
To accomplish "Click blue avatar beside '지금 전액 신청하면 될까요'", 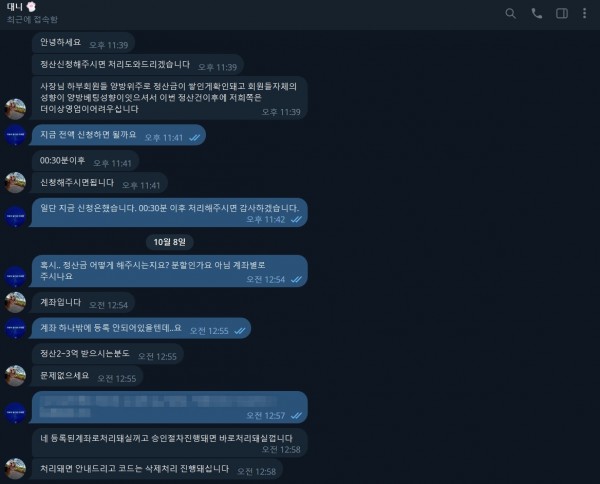I will coord(15,135).
